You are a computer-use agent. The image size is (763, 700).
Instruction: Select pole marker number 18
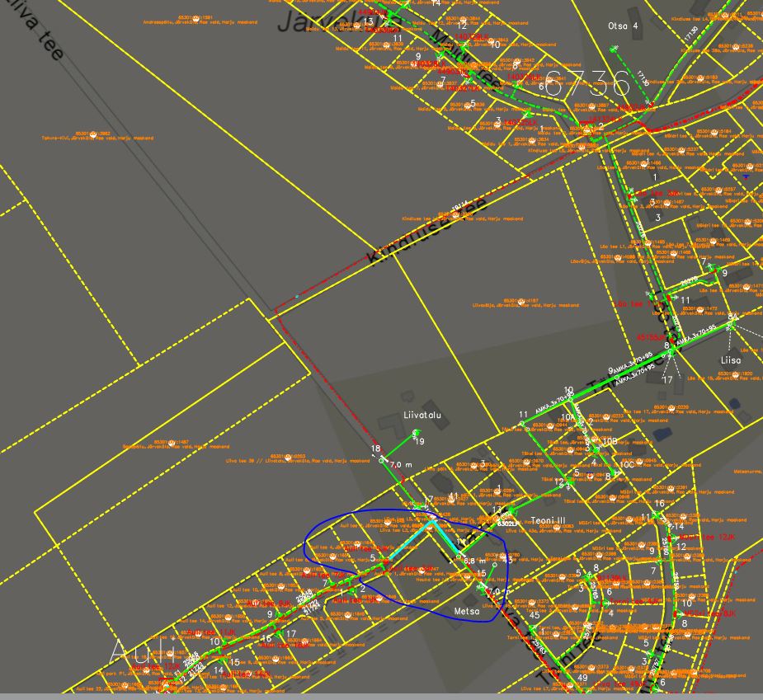(x=376, y=449)
